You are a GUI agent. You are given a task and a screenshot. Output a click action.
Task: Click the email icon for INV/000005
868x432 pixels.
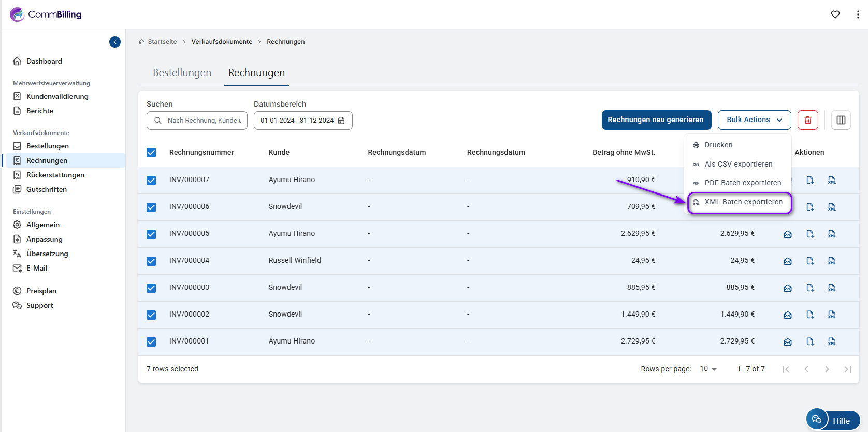click(x=788, y=234)
